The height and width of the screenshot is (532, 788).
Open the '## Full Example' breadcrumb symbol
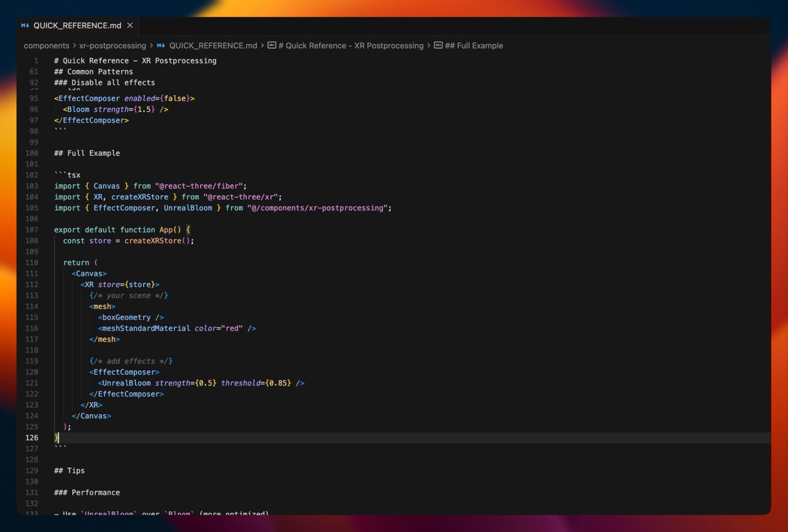[x=474, y=46]
